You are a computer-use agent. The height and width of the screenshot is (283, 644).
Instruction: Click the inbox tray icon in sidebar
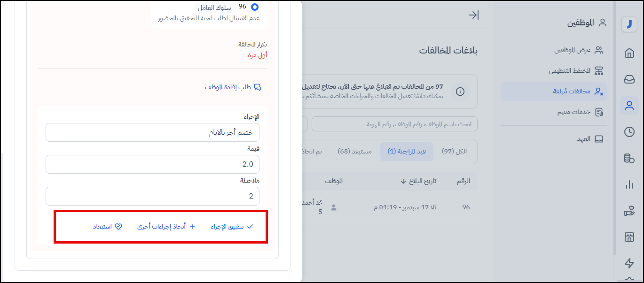tap(629, 79)
